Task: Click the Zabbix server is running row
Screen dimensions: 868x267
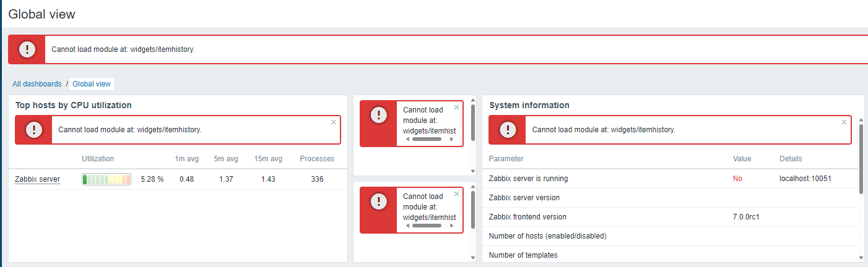Action: (x=671, y=179)
